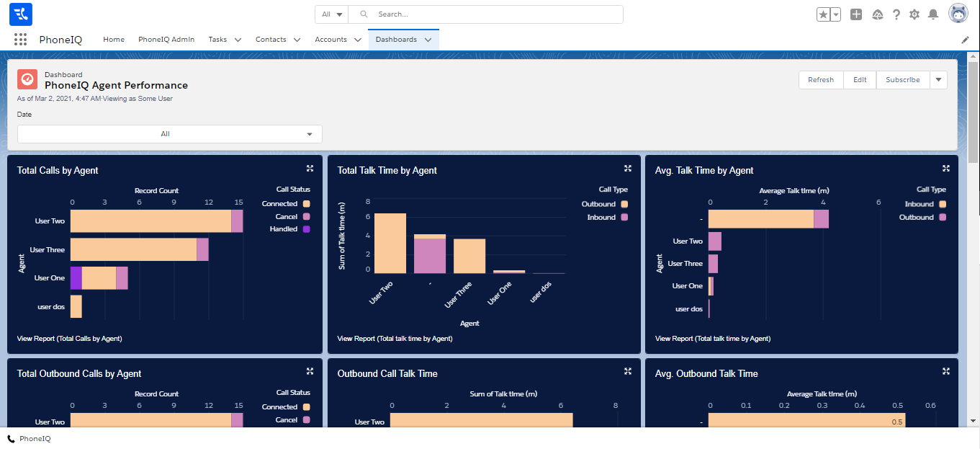Go to the Home tab
This screenshot has width=980, height=449.
(114, 40)
